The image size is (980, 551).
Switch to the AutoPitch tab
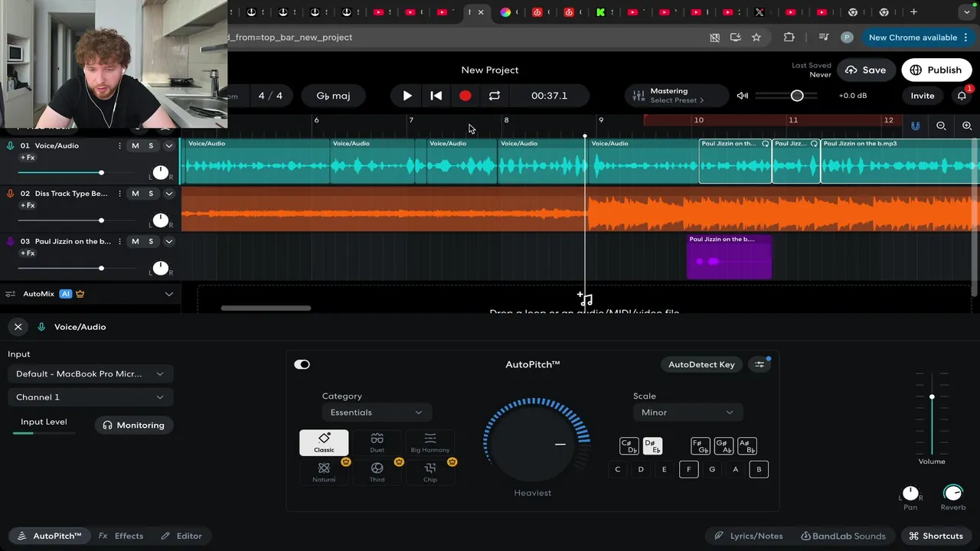pyautogui.click(x=49, y=536)
